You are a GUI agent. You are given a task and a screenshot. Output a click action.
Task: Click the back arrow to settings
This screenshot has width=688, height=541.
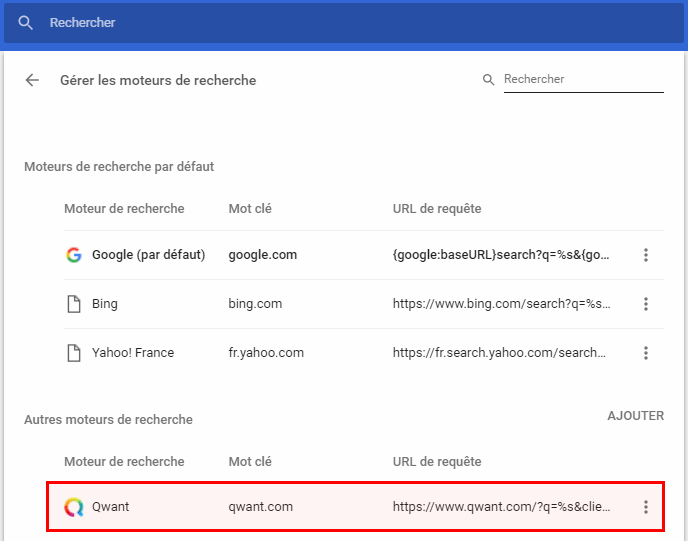[x=32, y=80]
